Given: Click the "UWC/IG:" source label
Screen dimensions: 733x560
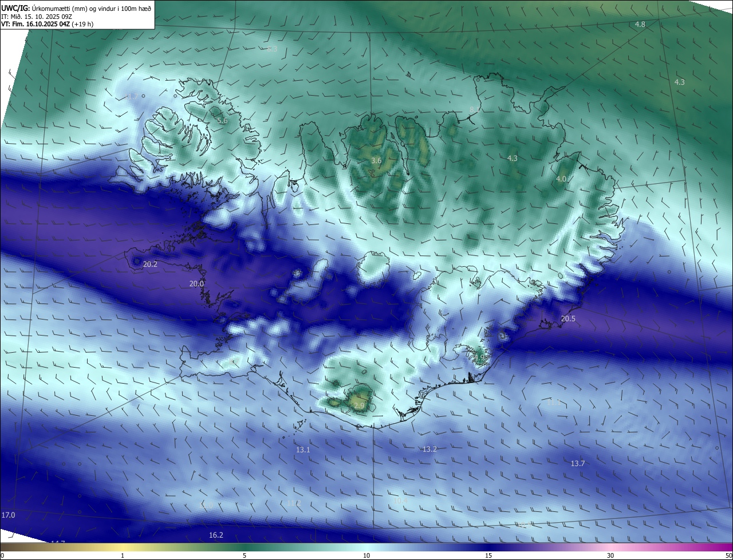Looking at the screenshot, I should tap(15, 7).
